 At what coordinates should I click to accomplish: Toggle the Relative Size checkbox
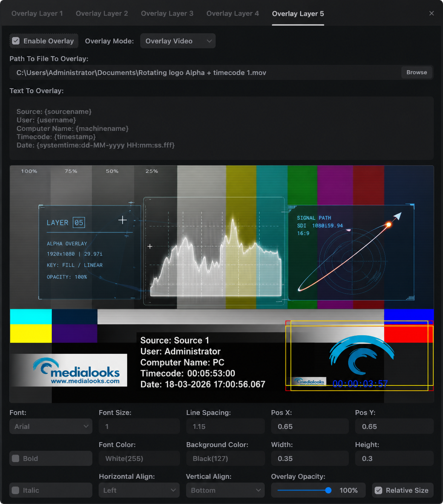[x=379, y=490]
